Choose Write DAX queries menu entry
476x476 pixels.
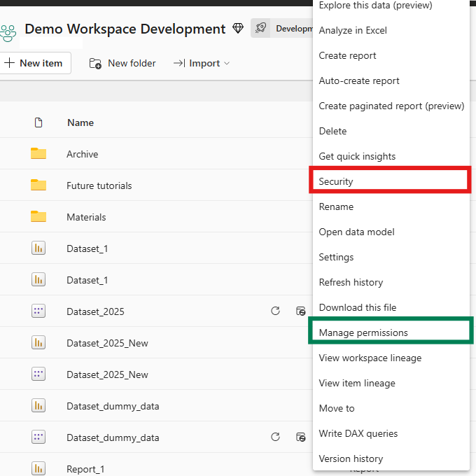[x=358, y=433]
